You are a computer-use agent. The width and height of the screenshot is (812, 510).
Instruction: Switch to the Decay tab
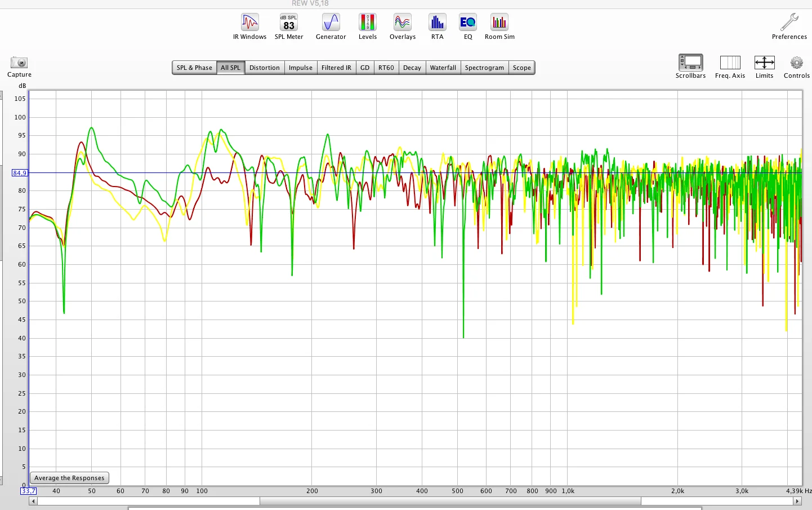412,68
